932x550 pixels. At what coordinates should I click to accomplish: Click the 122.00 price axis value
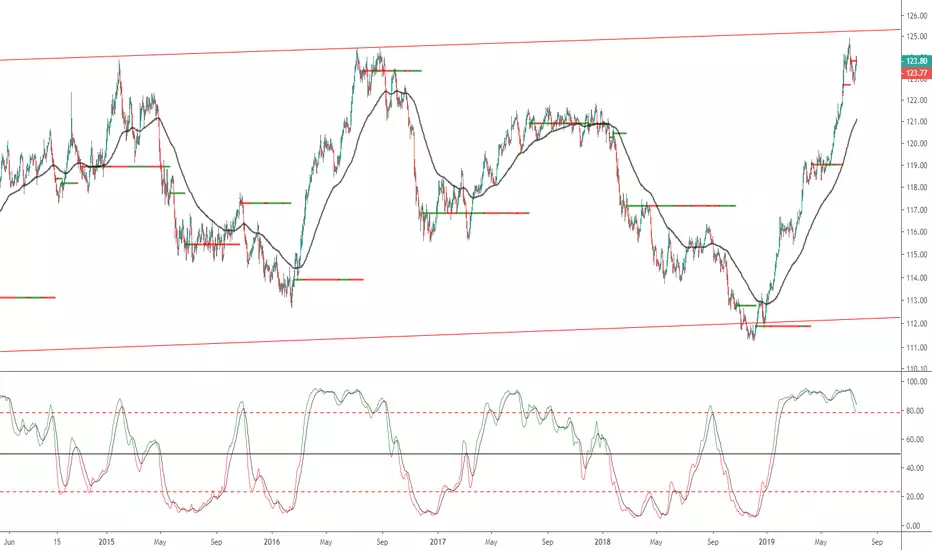pos(917,100)
